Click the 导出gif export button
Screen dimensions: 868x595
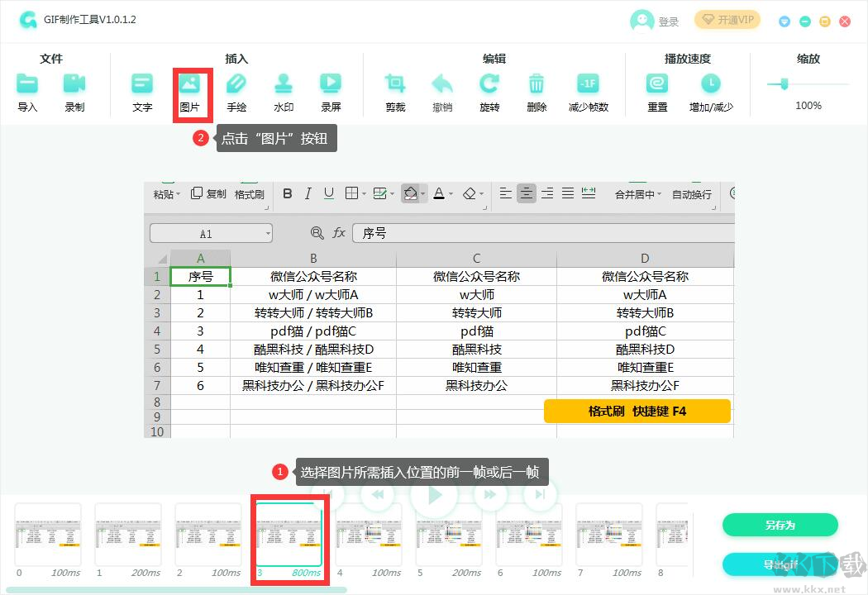[x=780, y=564]
